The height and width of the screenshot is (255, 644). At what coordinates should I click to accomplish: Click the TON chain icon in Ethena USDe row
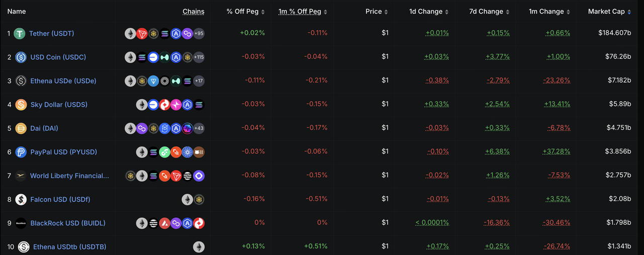(153, 81)
